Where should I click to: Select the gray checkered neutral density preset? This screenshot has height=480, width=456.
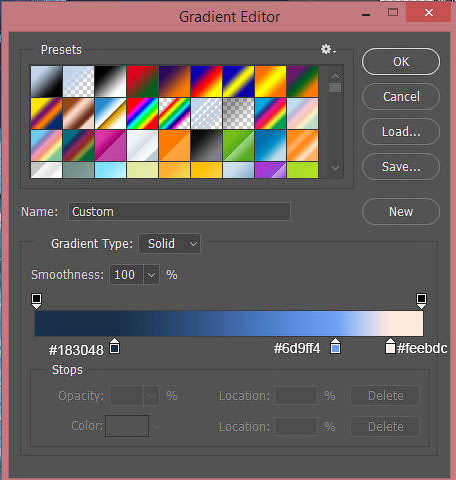238,113
